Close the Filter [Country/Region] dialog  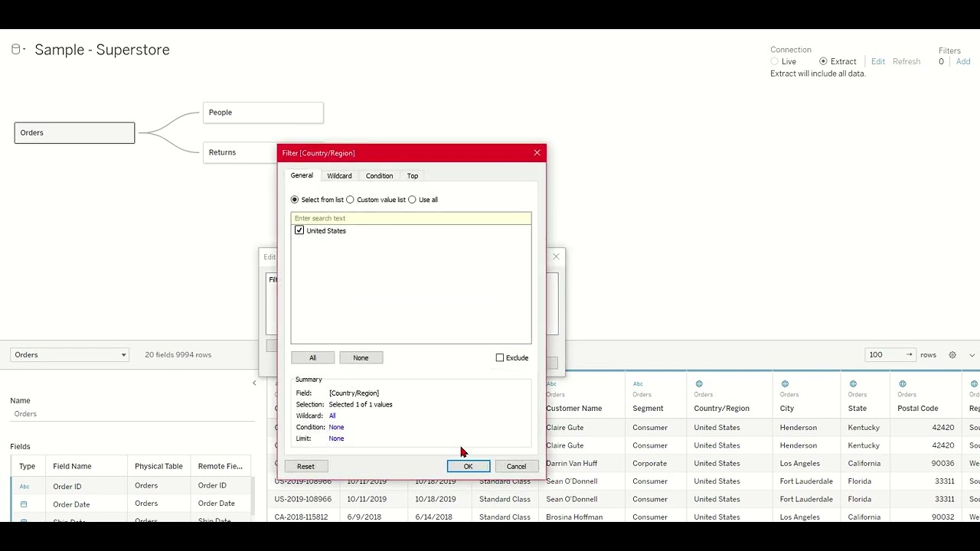click(537, 153)
